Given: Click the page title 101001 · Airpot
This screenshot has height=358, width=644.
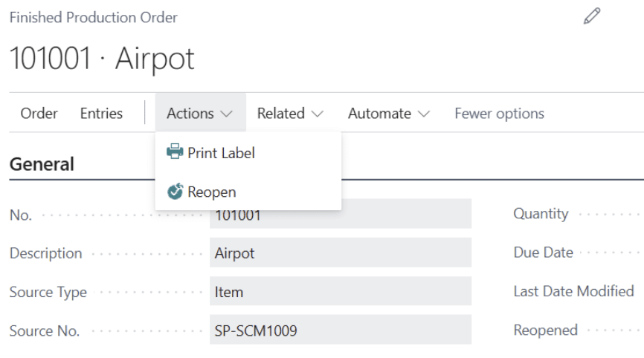Looking at the screenshot, I should click(102, 59).
